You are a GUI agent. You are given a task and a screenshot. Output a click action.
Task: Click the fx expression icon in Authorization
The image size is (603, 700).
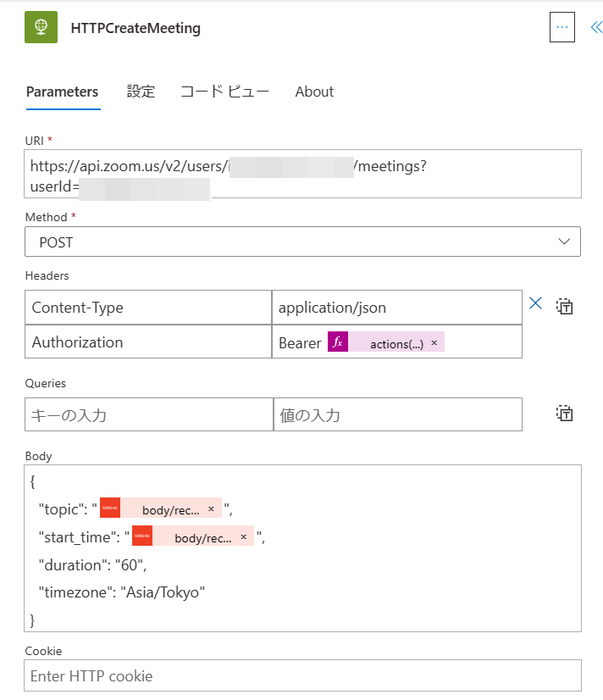click(338, 342)
